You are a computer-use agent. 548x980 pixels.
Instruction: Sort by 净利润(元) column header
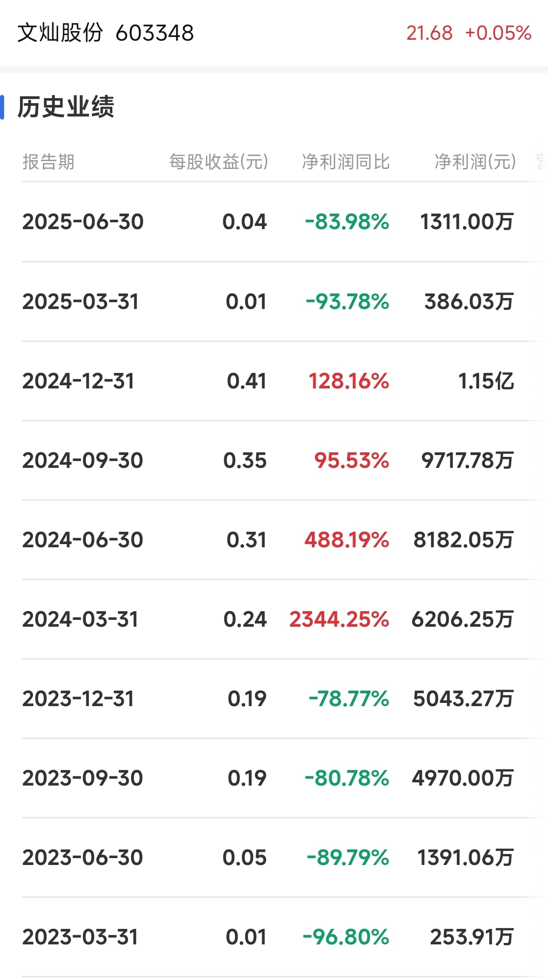tap(475, 162)
